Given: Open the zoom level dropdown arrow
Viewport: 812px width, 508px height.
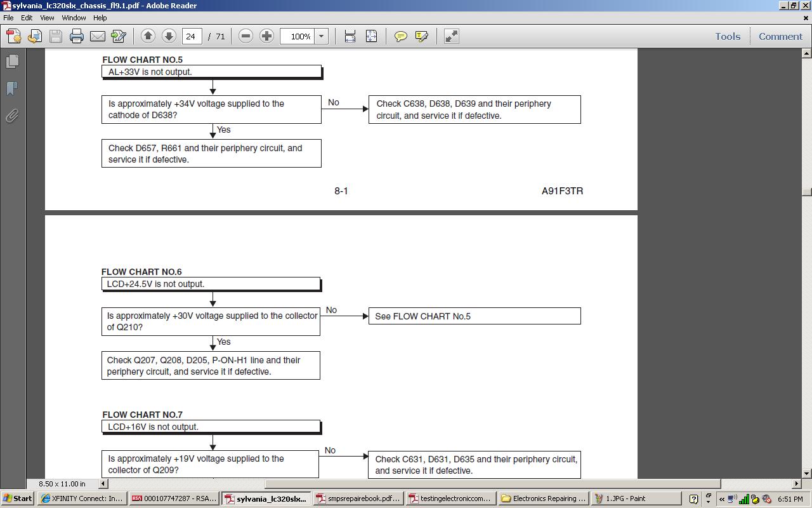Looking at the screenshot, I should tap(321, 36).
